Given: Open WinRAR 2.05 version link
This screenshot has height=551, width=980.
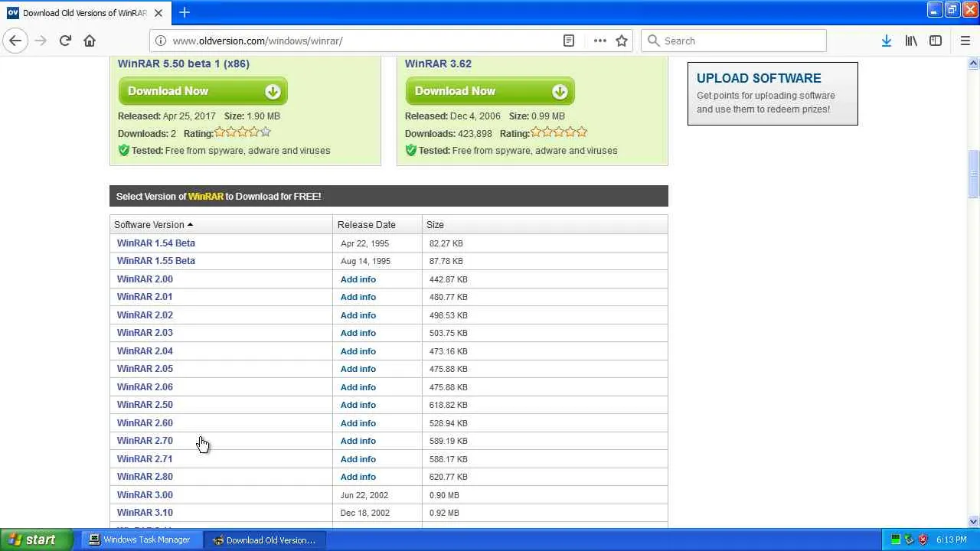Looking at the screenshot, I should [145, 369].
